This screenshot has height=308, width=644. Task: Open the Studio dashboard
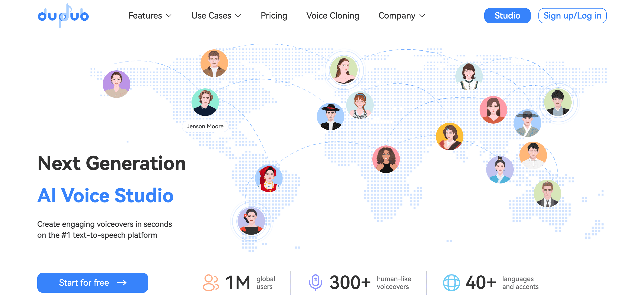(x=508, y=16)
